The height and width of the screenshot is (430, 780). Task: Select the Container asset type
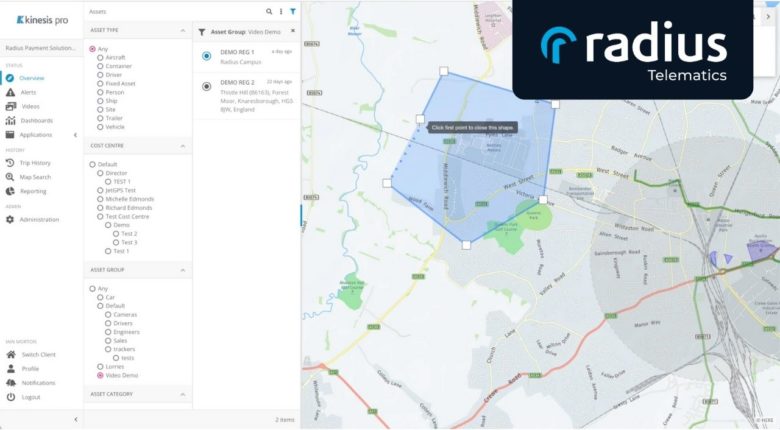click(x=100, y=66)
